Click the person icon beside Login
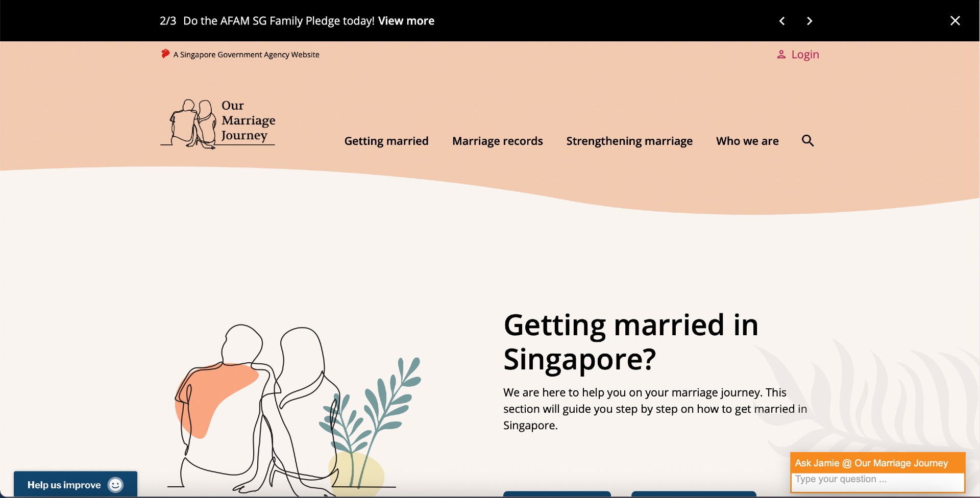 click(781, 55)
